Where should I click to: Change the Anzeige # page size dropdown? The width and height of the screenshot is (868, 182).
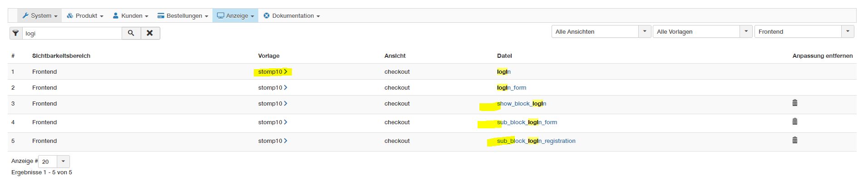(63, 162)
